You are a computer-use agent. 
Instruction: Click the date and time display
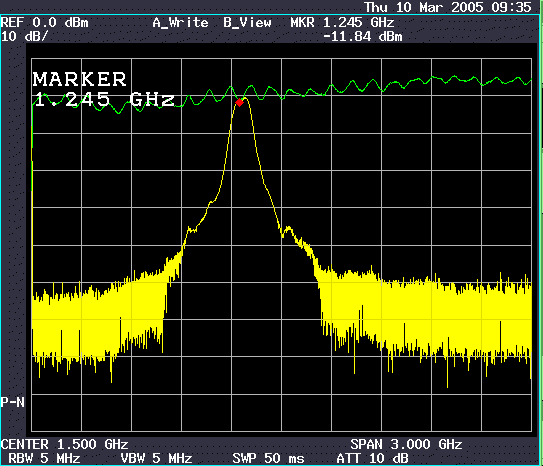point(448,7)
